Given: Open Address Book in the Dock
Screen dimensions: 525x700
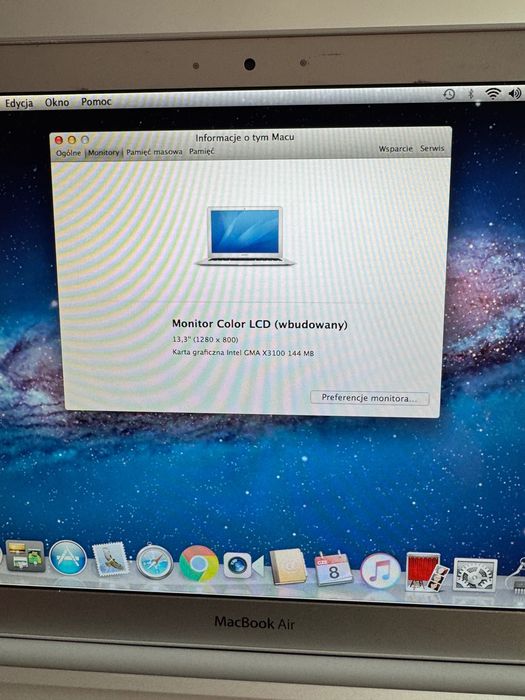Looking at the screenshot, I should point(288,567).
